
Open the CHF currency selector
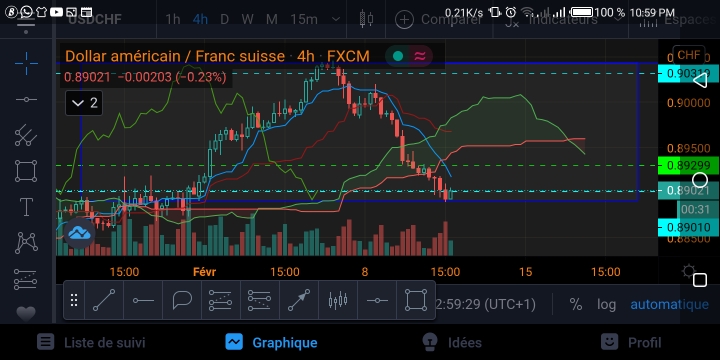click(x=689, y=56)
